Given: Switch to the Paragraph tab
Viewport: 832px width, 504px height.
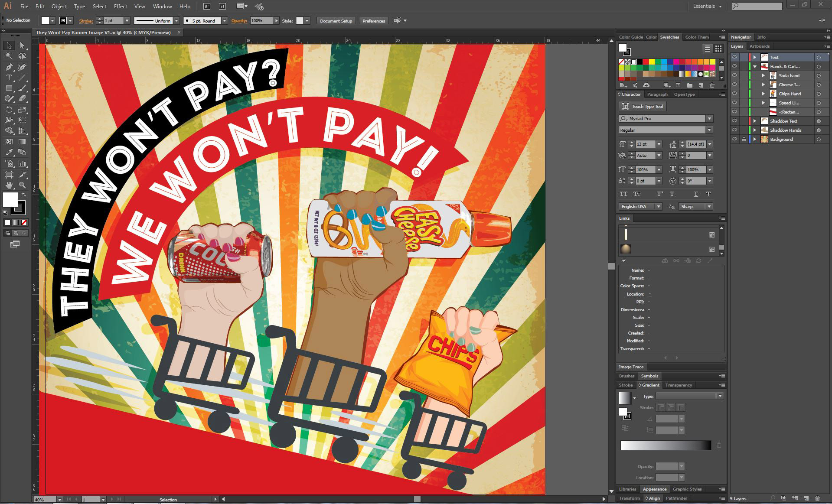Looking at the screenshot, I should 657,94.
